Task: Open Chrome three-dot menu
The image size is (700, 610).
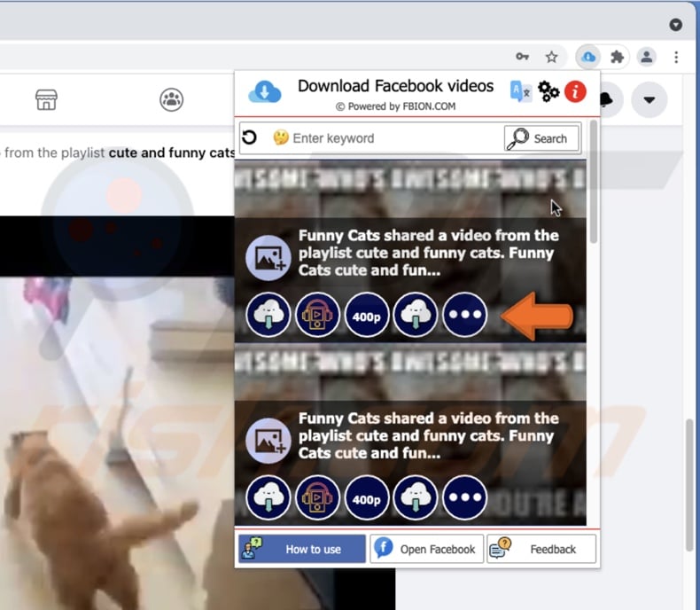Action: point(676,57)
